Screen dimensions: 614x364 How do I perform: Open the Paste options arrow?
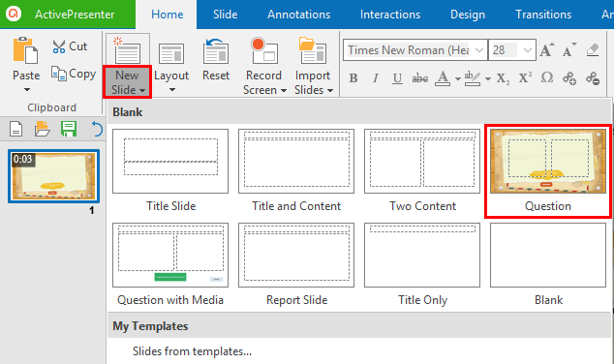[x=26, y=90]
